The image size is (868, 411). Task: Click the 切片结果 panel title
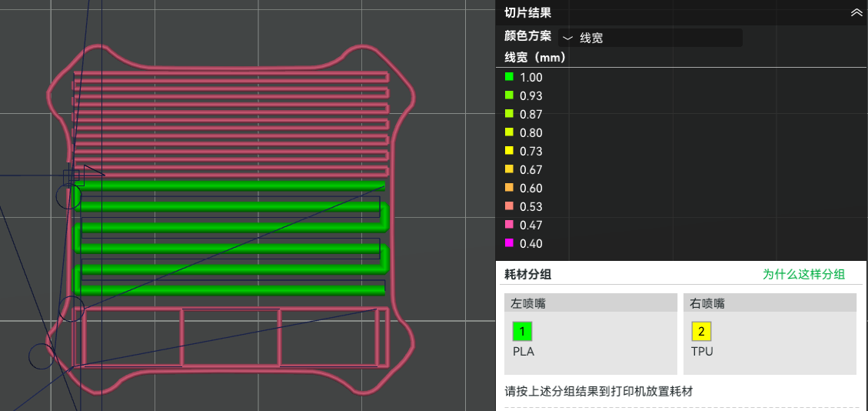pos(527,13)
